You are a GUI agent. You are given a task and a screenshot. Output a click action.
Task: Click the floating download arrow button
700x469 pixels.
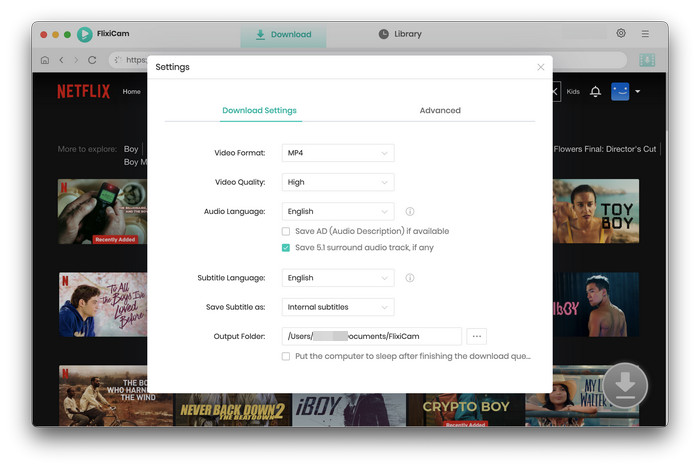(x=625, y=386)
